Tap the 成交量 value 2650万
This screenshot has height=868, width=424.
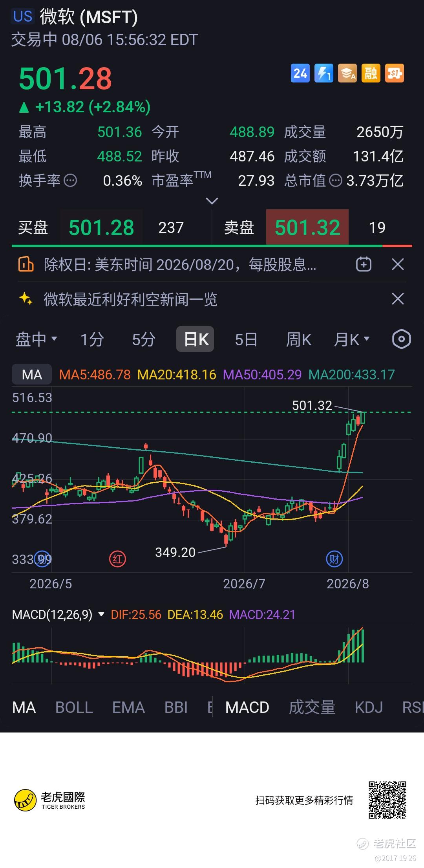380,132
